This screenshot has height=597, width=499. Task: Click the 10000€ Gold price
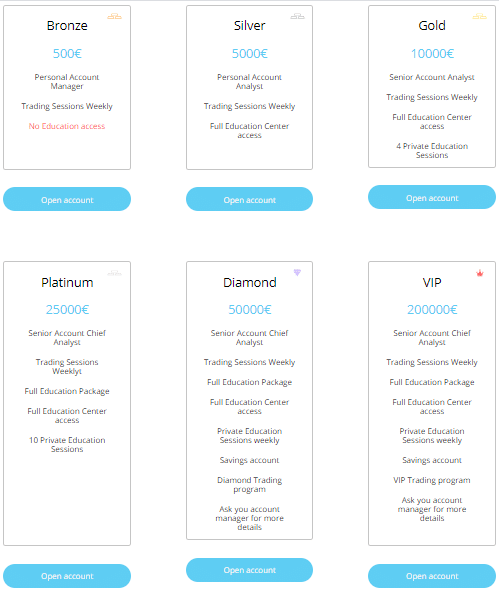click(432, 54)
